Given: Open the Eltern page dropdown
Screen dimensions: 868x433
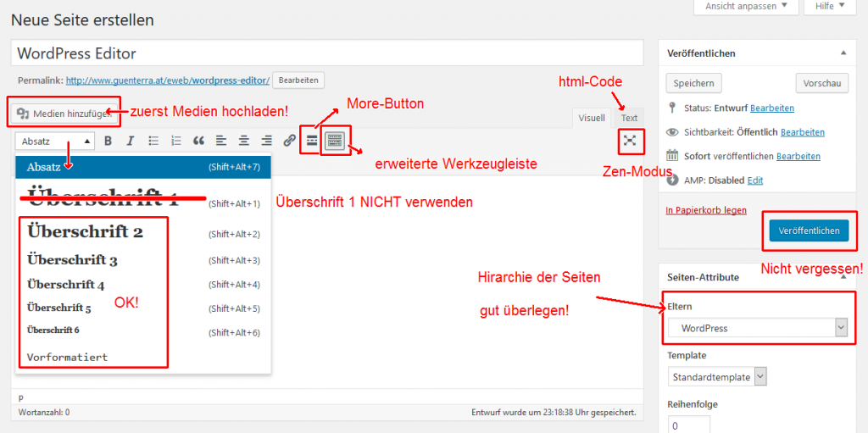Looking at the screenshot, I should click(758, 328).
